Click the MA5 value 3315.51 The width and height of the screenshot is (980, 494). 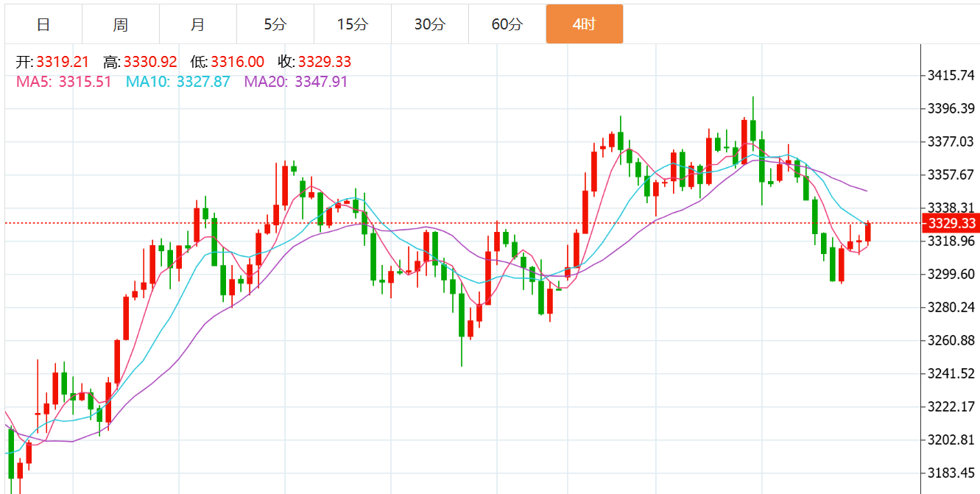pos(85,82)
